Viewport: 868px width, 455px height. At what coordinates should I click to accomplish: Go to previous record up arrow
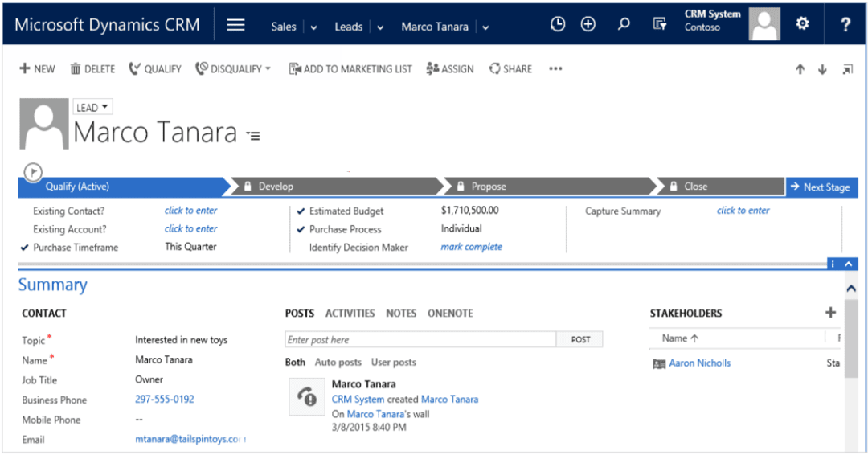[800, 69]
